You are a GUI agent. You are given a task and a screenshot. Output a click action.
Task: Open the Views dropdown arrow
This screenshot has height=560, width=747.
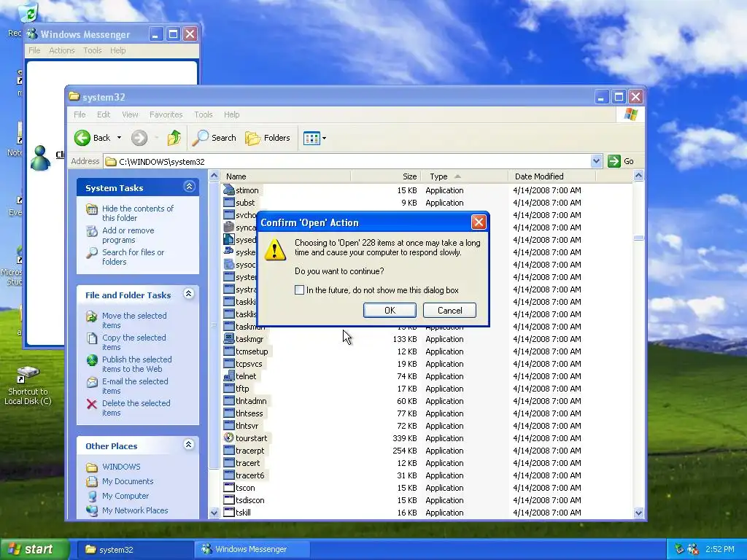coord(325,139)
